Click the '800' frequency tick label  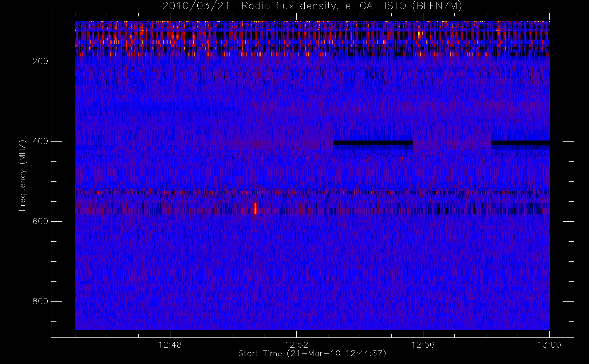(x=40, y=301)
